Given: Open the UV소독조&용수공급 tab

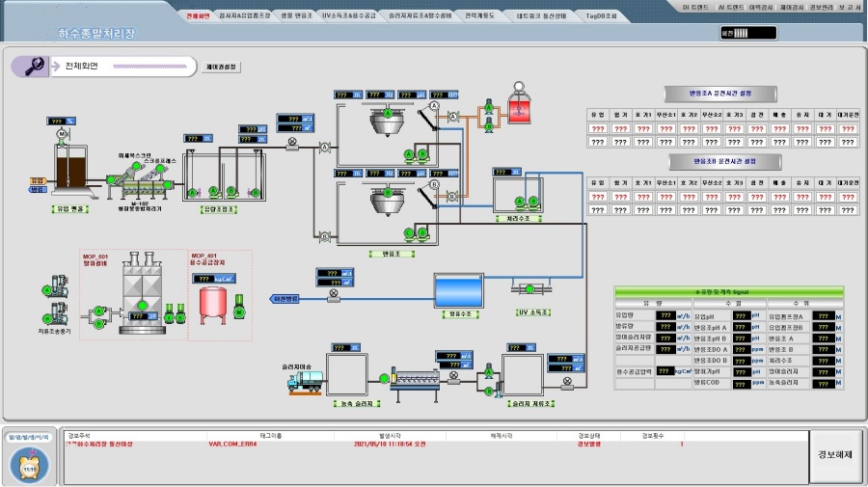Looking at the screenshot, I should pos(349,16).
